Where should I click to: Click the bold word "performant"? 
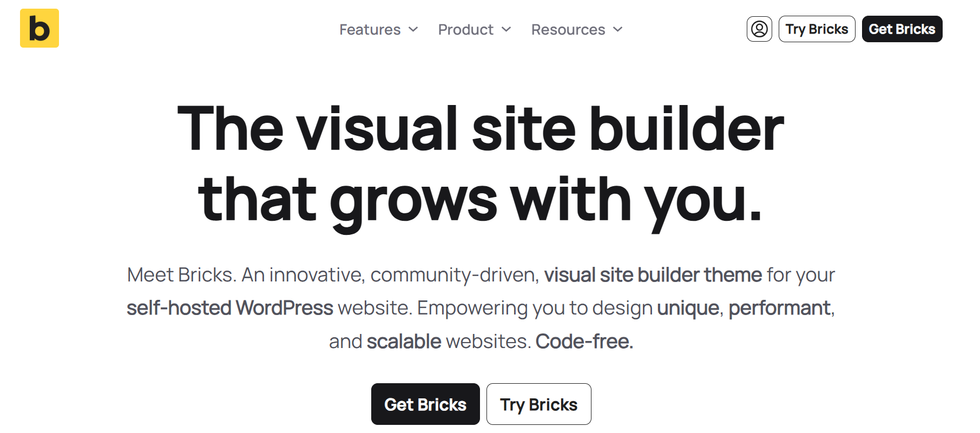click(x=779, y=308)
